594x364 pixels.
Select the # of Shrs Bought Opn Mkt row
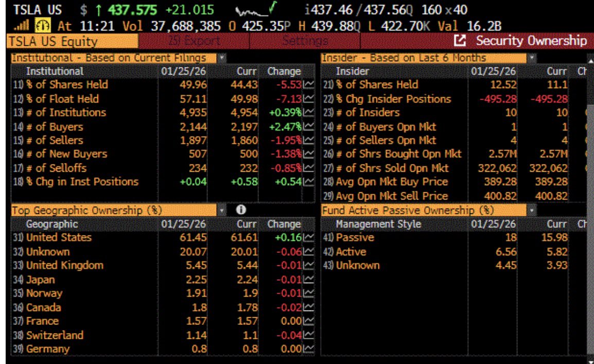[454, 154]
